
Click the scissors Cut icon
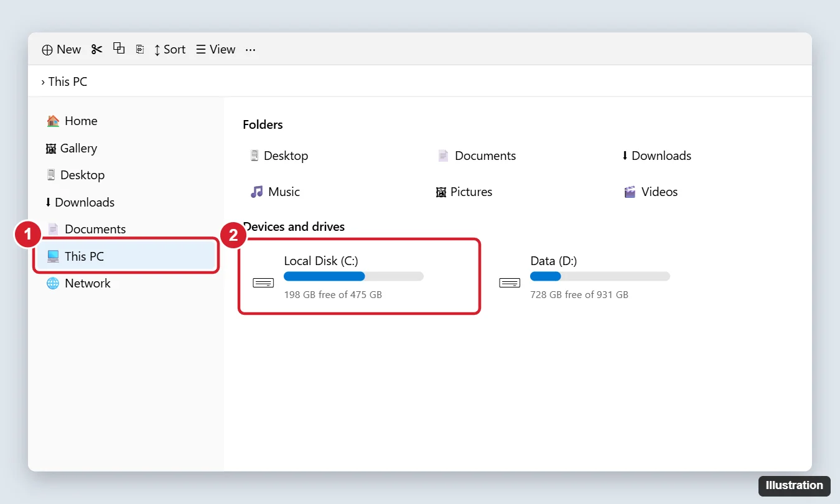[x=96, y=49]
